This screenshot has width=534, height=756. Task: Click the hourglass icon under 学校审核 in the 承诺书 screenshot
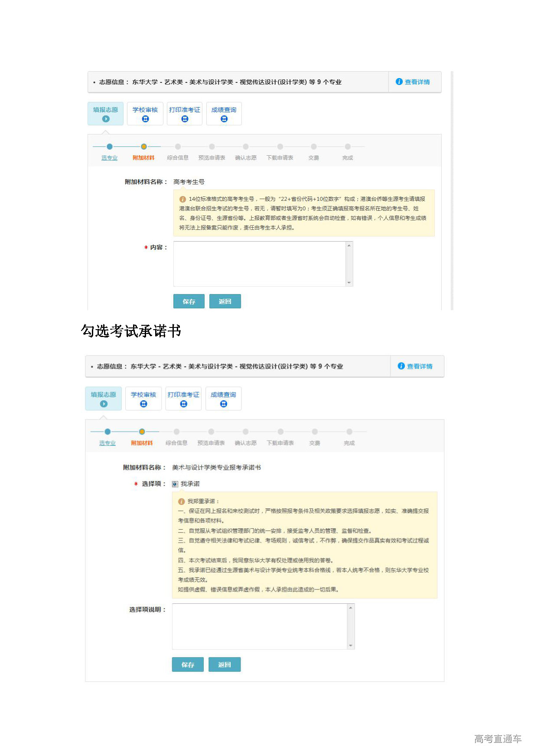[x=143, y=404]
